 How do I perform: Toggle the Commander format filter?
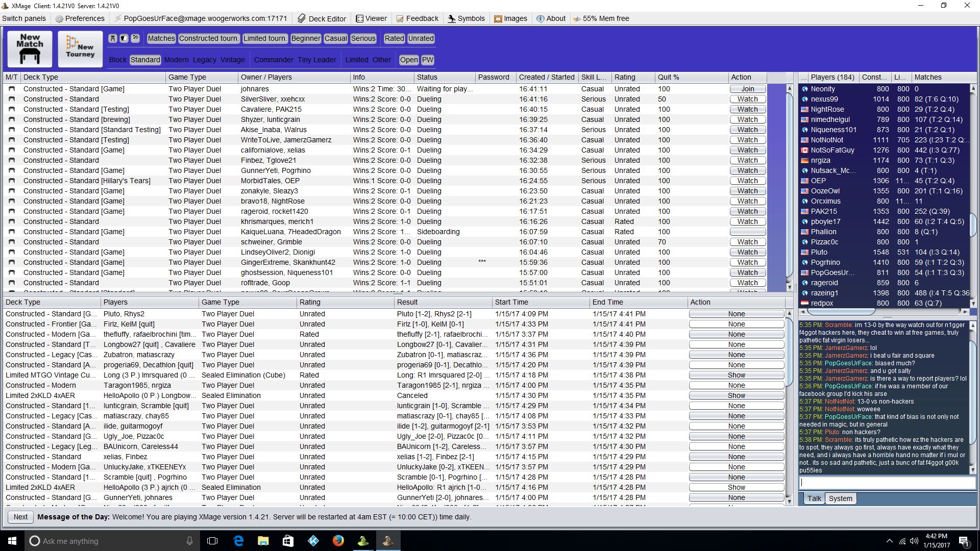pyautogui.click(x=274, y=60)
